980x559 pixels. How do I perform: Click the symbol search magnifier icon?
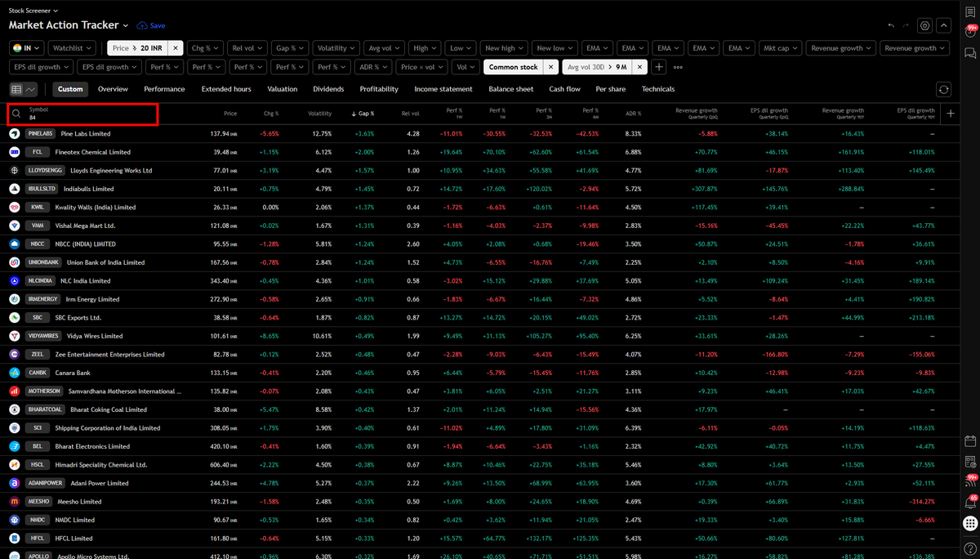tap(16, 114)
